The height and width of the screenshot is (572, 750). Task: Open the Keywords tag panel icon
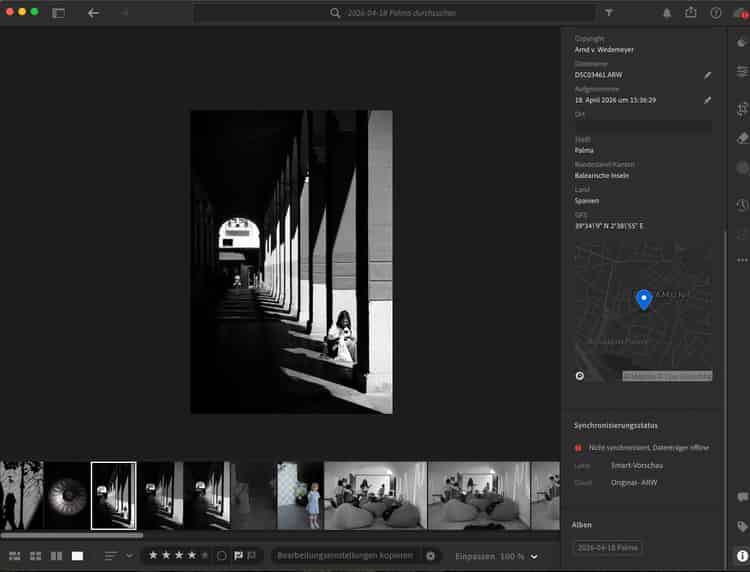click(x=742, y=526)
